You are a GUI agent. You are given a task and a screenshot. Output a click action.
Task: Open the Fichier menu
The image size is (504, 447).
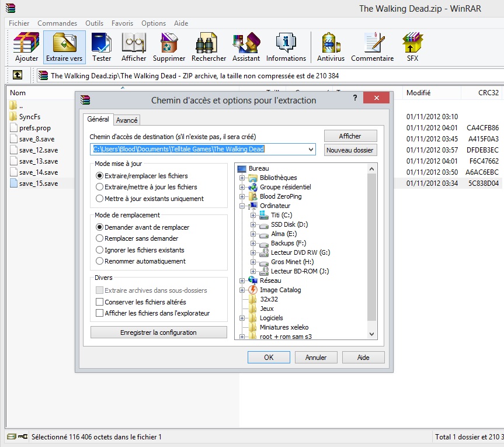19,23
